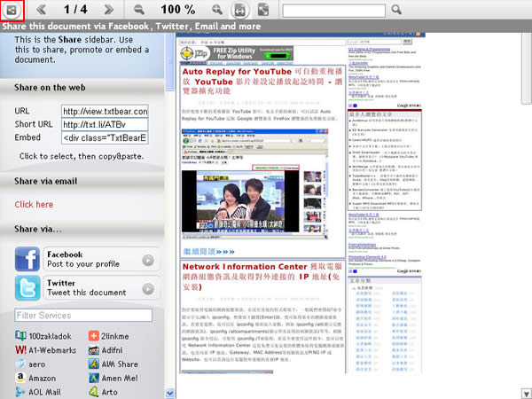Select the Short URL text field
532x399 pixels.
(105, 125)
